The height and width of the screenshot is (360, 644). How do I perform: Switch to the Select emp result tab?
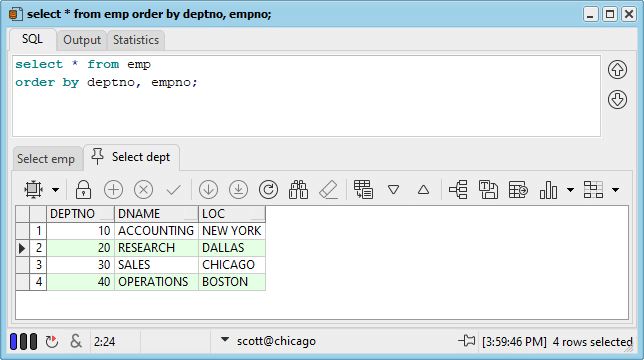[46, 159]
